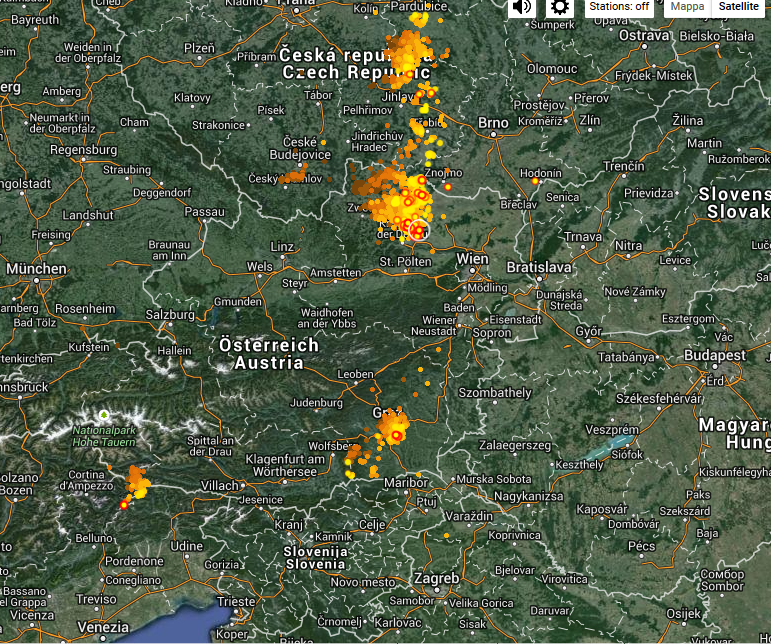Image resolution: width=771 pixels, height=644 pixels.
Task: Mute the lightning sound speaker icon
Action: coord(521,7)
